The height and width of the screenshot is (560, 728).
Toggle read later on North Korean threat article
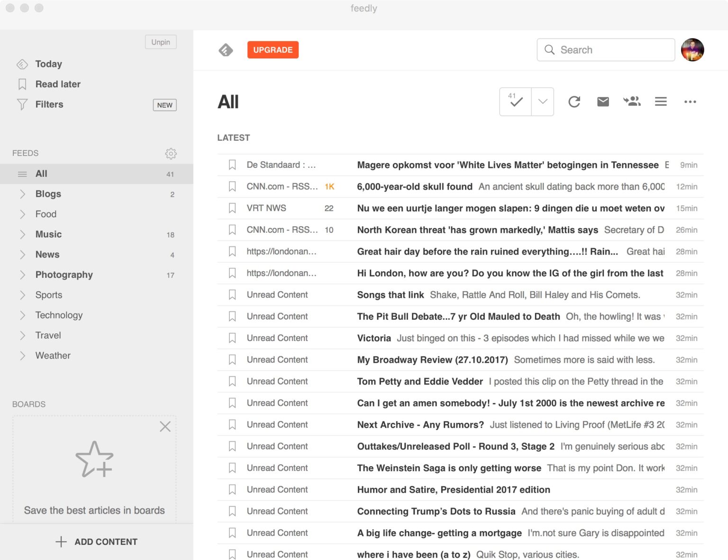tap(232, 230)
